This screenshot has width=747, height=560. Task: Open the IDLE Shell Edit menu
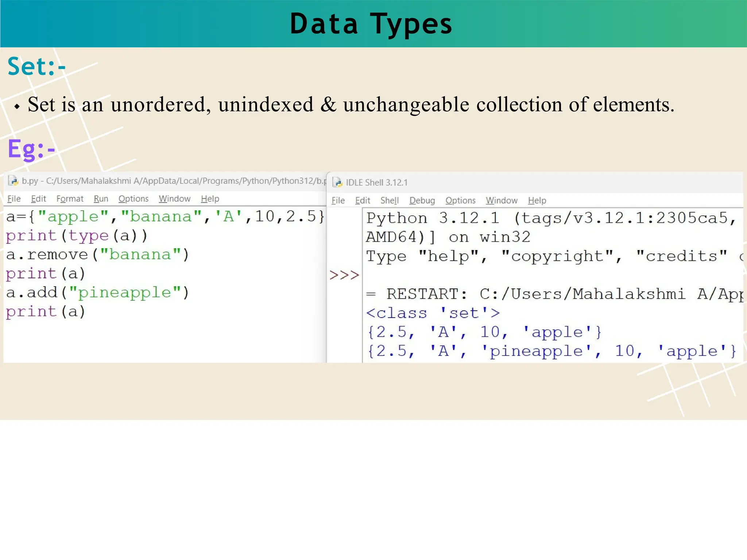[363, 201]
